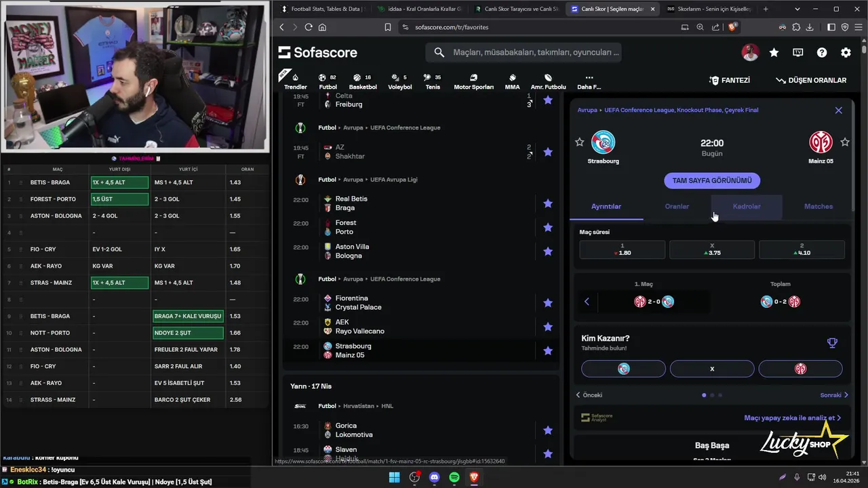The width and height of the screenshot is (868, 488).
Task: Click the bookmark icon beside address bar
Action: click(388, 27)
